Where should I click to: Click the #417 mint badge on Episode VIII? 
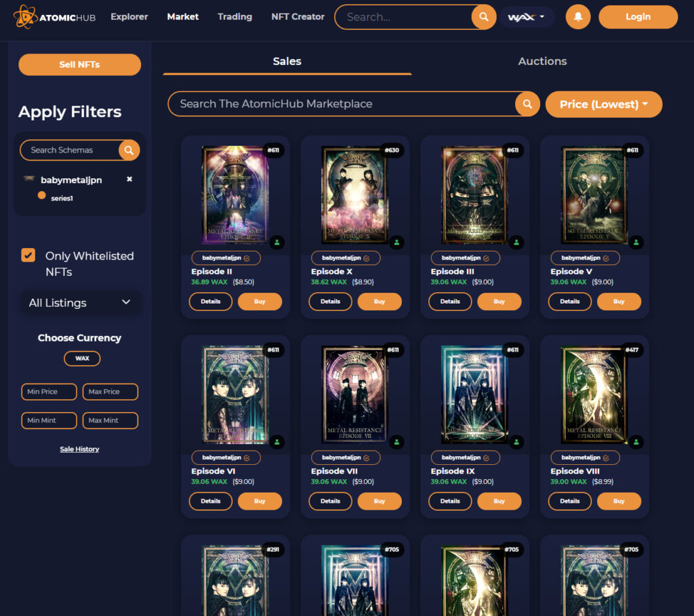coord(632,350)
